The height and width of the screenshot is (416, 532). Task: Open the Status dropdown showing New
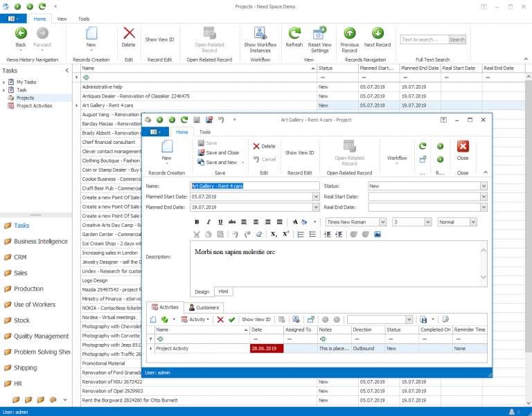[484, 186]
